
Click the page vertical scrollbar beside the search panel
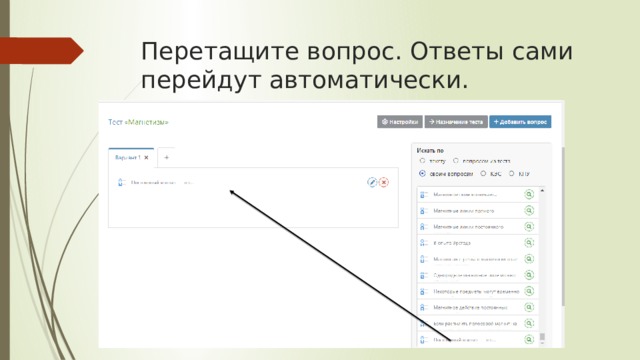[563, 227]
